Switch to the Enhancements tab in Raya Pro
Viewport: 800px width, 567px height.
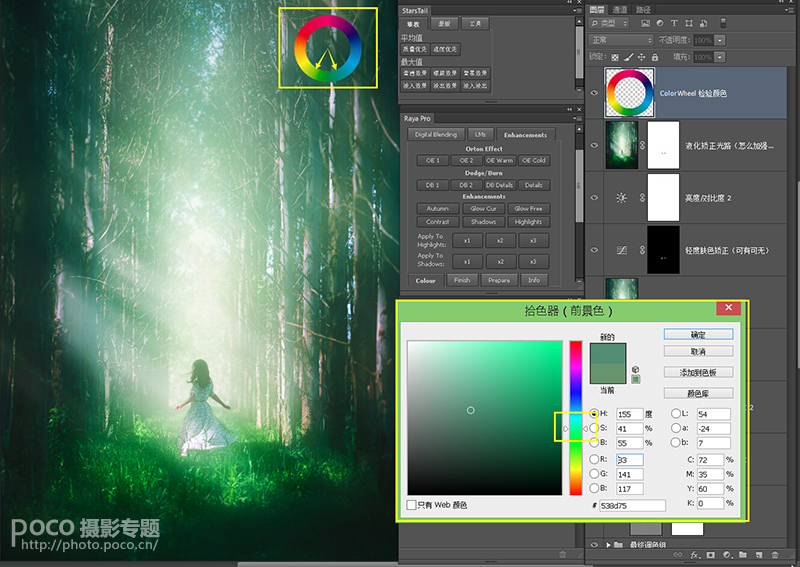(525, 135)
